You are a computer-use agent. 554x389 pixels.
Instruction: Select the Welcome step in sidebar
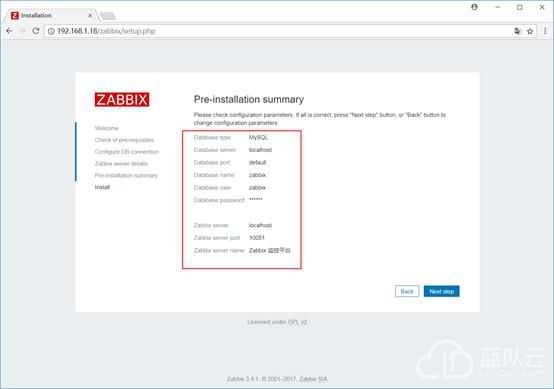(107, 128)
